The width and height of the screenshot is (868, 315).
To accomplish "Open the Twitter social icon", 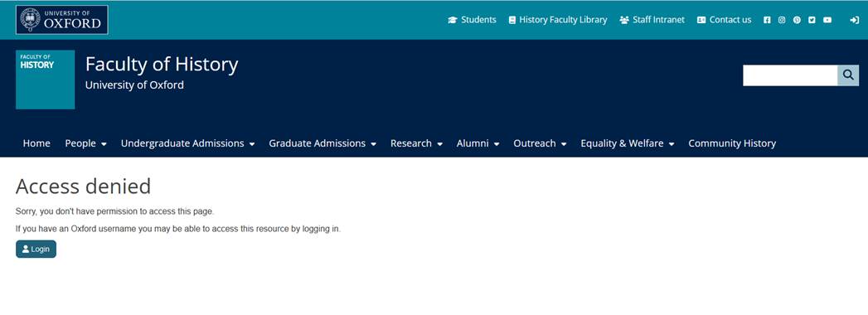I will coord(812,20).
